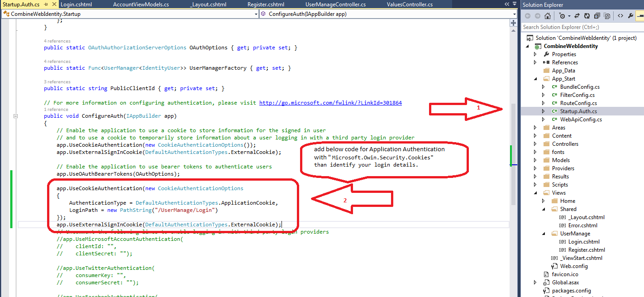The width and height of the screenshot is (644, 297).
Task: Open Properties via the wrench toolbar icon
Action: [x=630, y=16]
